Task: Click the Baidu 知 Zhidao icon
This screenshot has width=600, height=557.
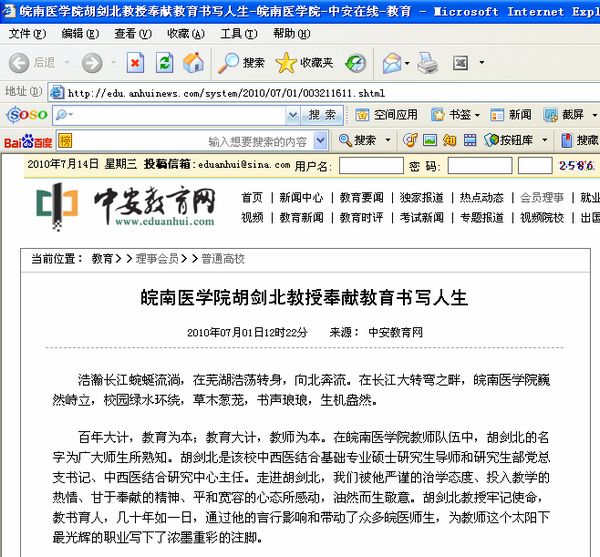Action: (450, 140)
